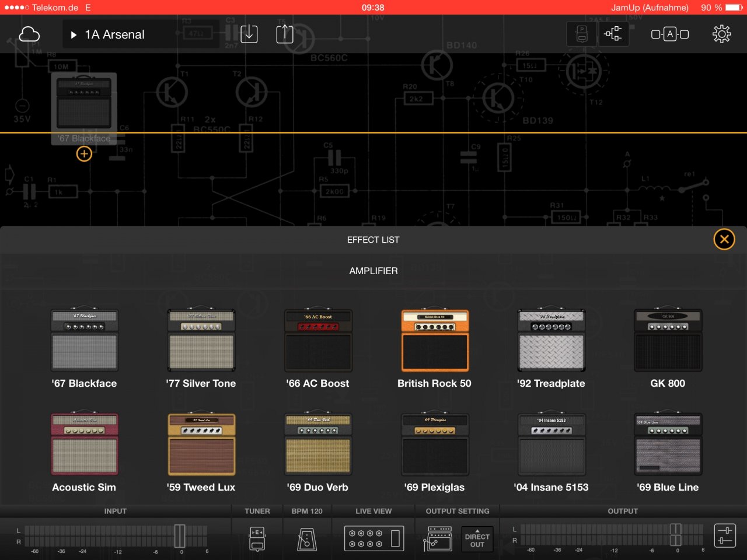Select the '67 Blackface amp in signal chain
This screenshot has height=560, width=747.
pyautogui.click(x=85, y=108)
